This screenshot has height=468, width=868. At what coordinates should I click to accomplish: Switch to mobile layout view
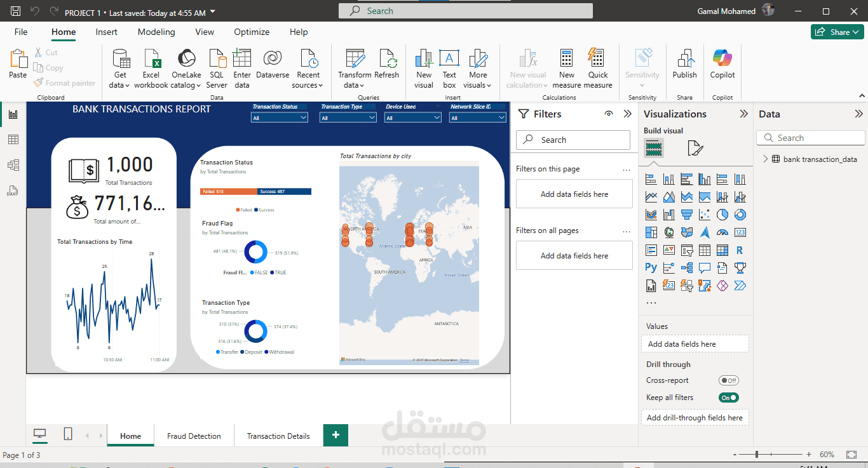[x=68, y=434]
